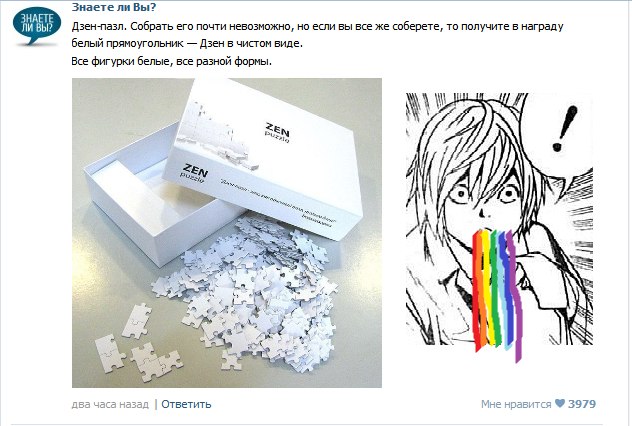The image size is (632, 426).
Task: Open the Zen puzzle photo attachment
Action: (227, 233)
